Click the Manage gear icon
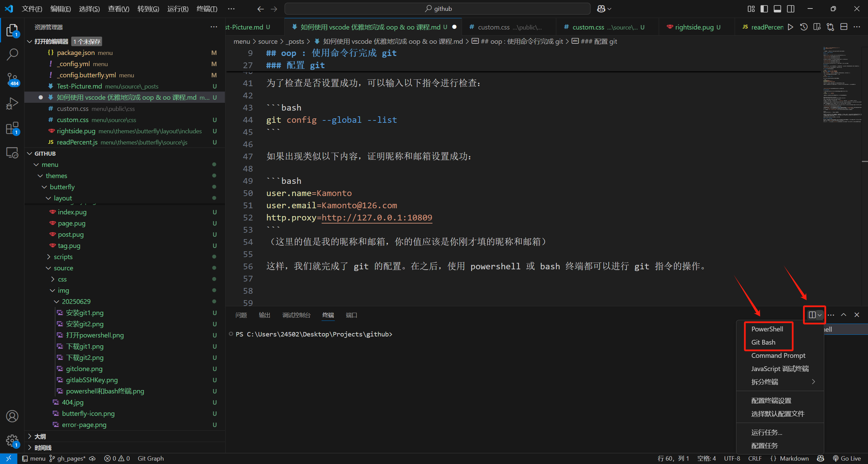The image size is (868, 464). (12, 441)
